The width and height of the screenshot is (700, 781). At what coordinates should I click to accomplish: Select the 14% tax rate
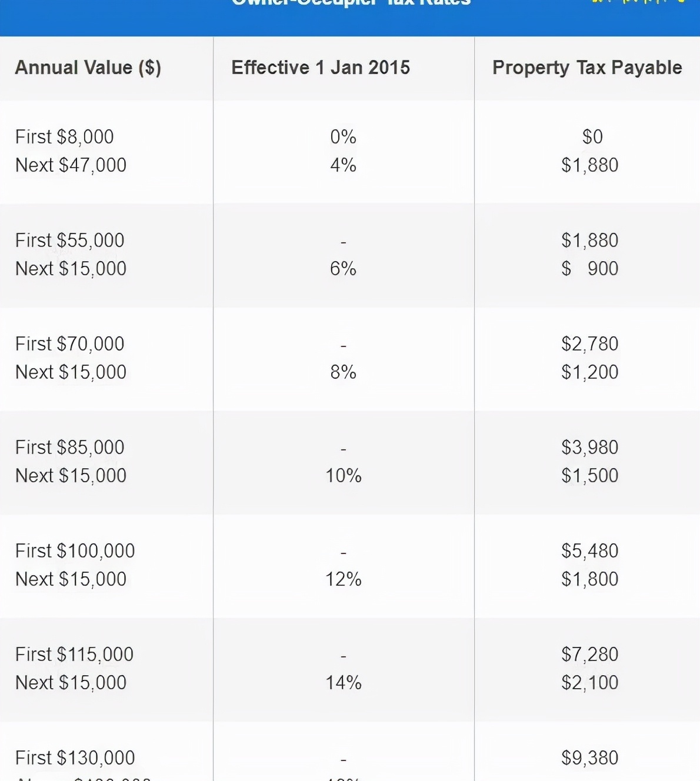(344, 683)
